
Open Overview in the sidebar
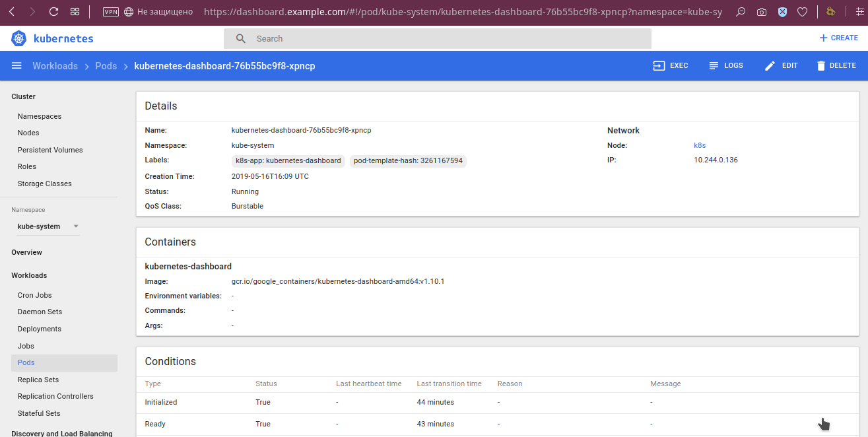pyautogui.click(x=26, y=252)
